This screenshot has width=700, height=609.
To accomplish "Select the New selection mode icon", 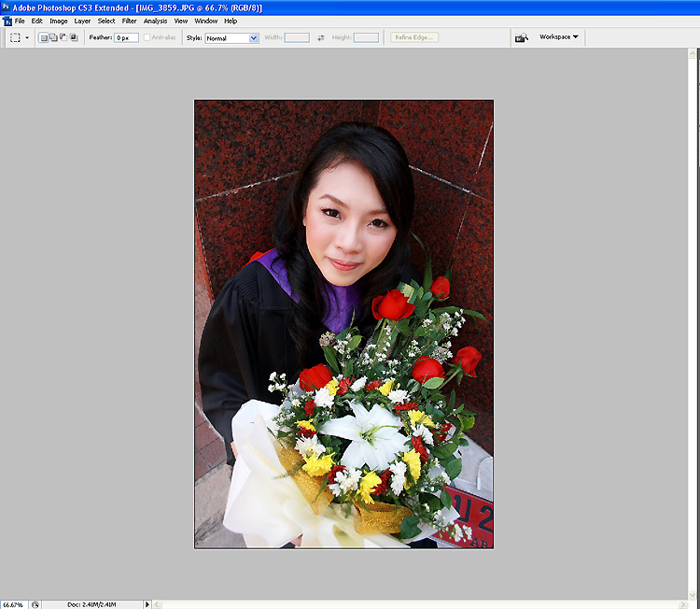I will [44, 38].
